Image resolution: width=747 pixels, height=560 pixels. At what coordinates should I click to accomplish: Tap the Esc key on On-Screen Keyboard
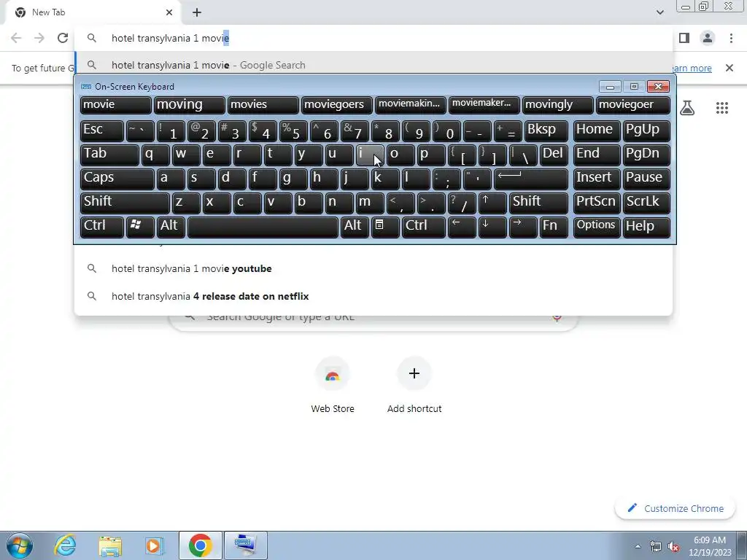(x=102, y=131)
